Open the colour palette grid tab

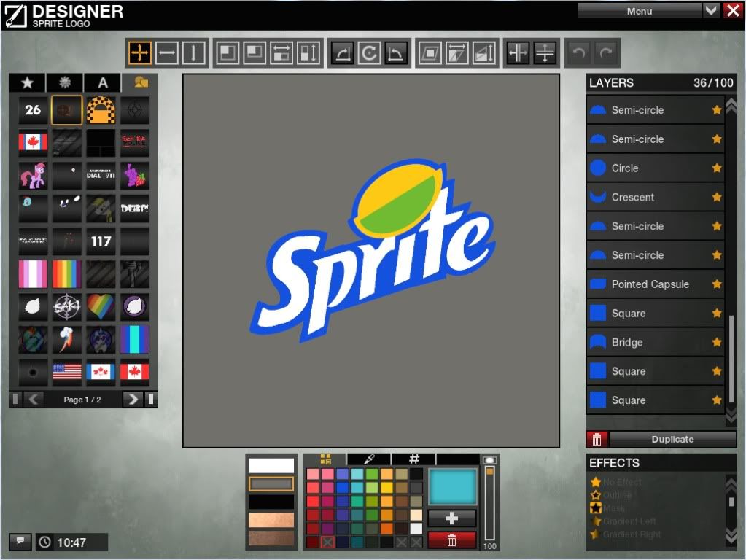[325, 459]
